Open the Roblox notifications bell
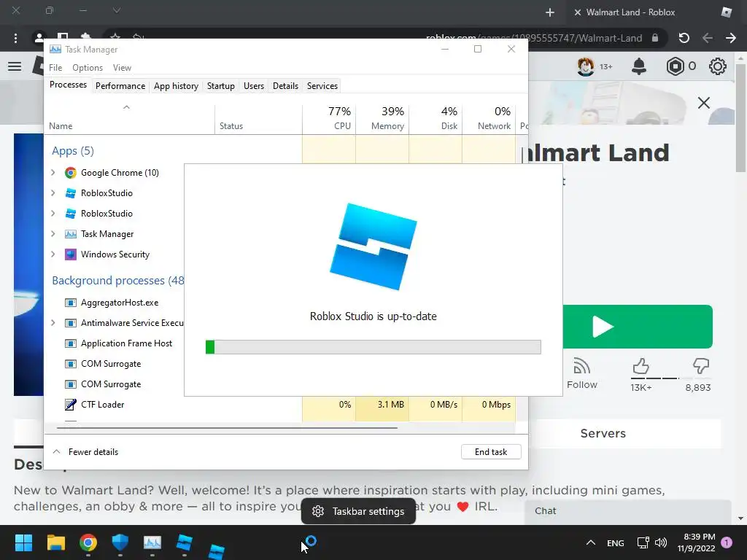 639,66
